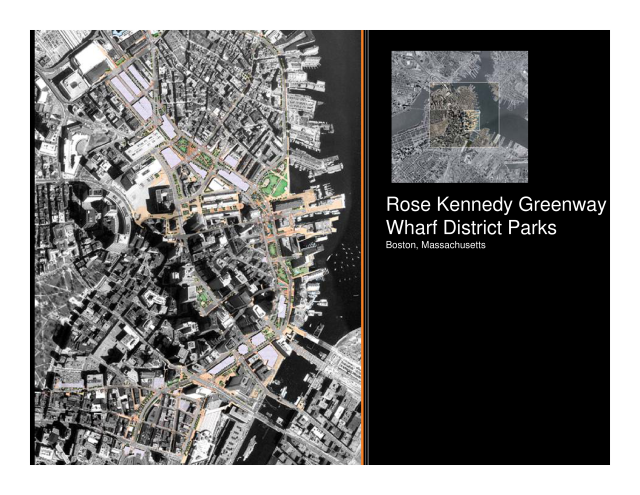Image resolution: width=640 pixels, height=495 pixels.
Task: Click the large aerial site plan image
Action: click(x=198, y=247)
